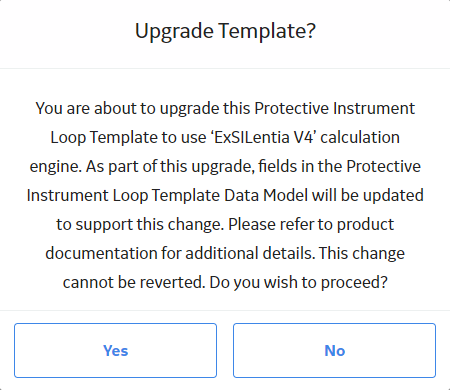The width and height of the screenshot is (450, 390).
Task: Click the word 'calculation' in the dialog message
Action: [x=360, y=137]
